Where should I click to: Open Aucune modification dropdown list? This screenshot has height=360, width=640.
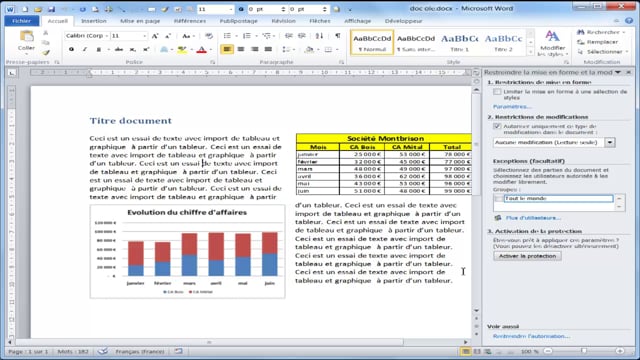610,142
